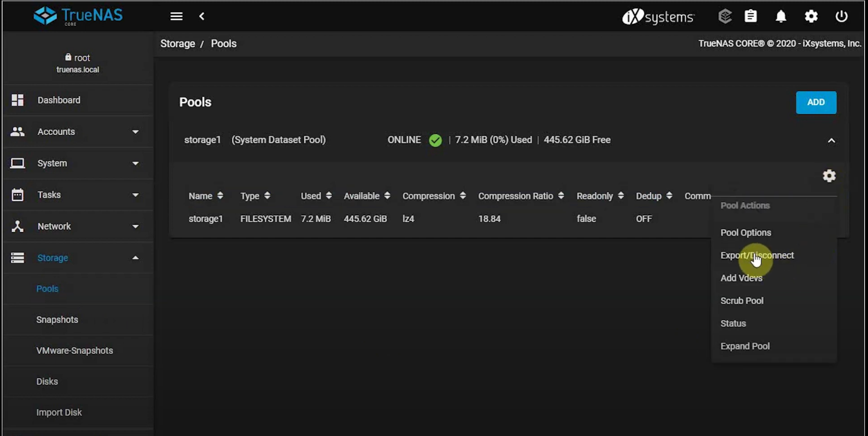This screenshot has height=436, width=868.
Task: Go to Dashboard in the sidebar
Action: click(59, 100)
